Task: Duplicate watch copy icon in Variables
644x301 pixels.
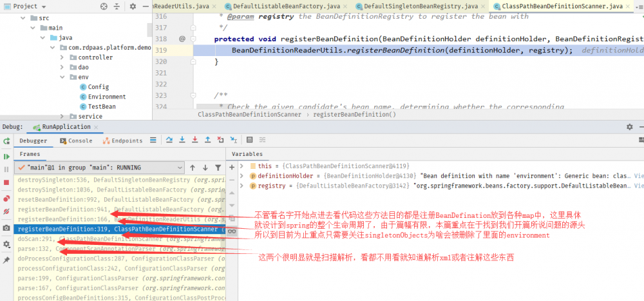Action: (x=232, y=218)
